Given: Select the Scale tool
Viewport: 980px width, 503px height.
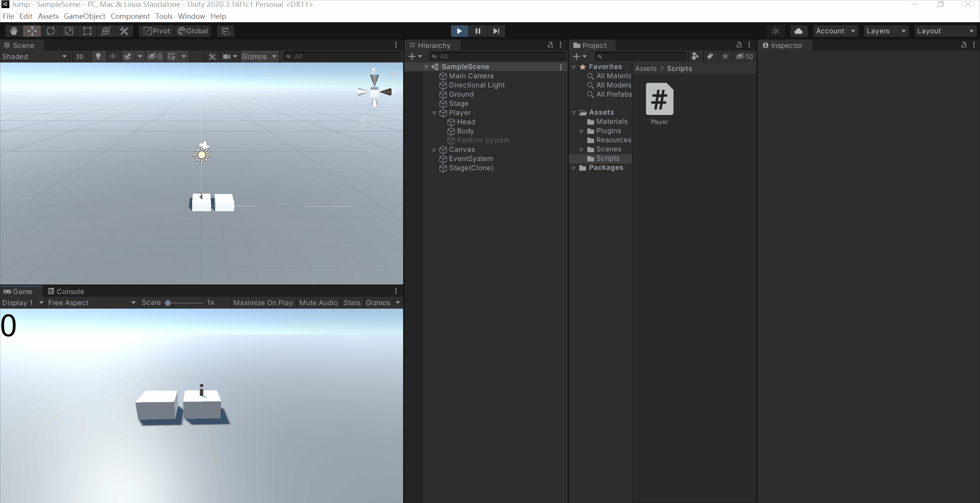Looking at the screenshot, I should point(69,31).
